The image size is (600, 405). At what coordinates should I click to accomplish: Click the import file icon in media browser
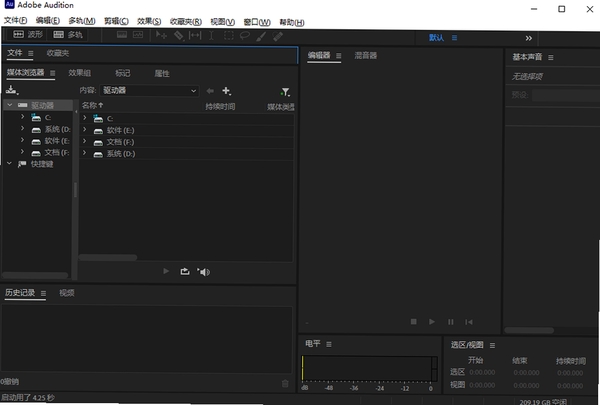tap(12, 90)
